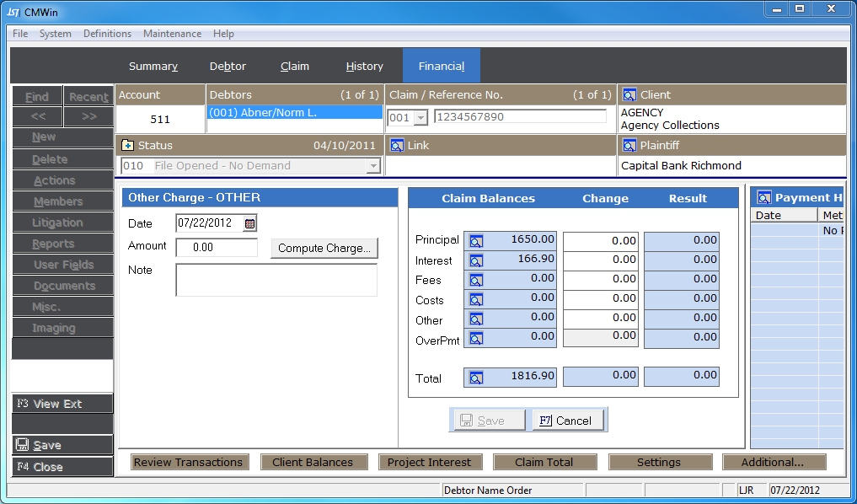The height and width of the screenshot is (504, 857).
Task: Open the Maintenance menu
Action: (x=172, y=34)
